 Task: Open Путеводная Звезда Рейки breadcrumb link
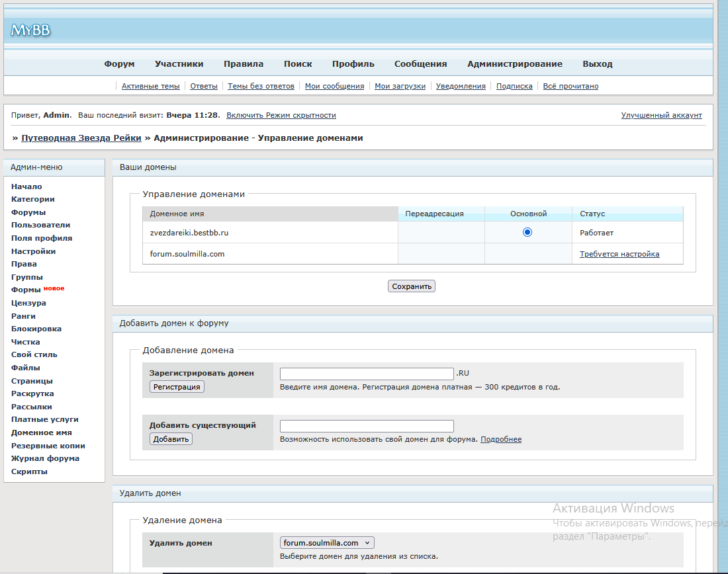tap(81, 138)
